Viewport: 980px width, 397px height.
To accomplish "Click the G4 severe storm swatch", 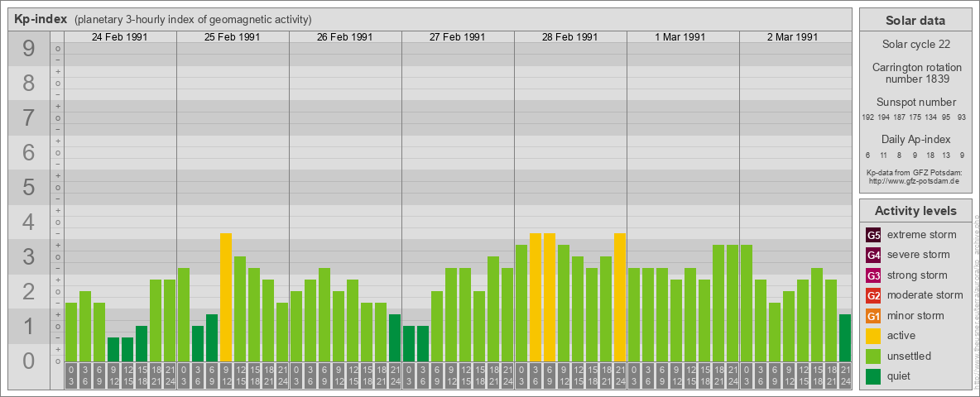I will [873, 255].
